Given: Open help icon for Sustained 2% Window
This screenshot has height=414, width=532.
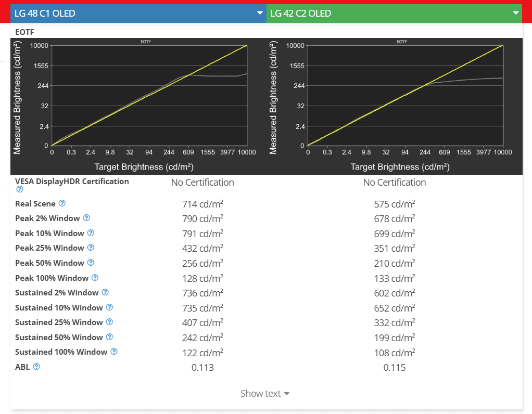Looking at the screenshot, I should tap(105, 292).
